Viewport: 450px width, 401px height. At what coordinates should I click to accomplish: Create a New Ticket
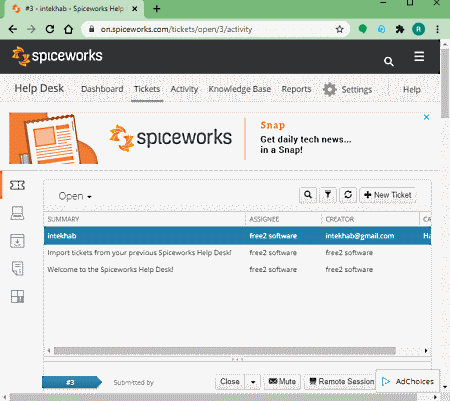[x=388, y=195]
